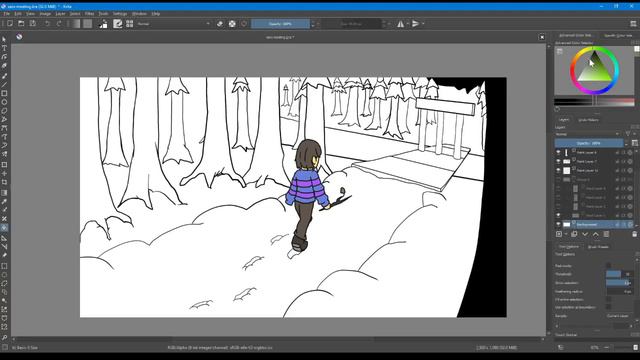Open the workspace chooser in toolbar
This screenshot has width=640, height=360.
[633, 24]
